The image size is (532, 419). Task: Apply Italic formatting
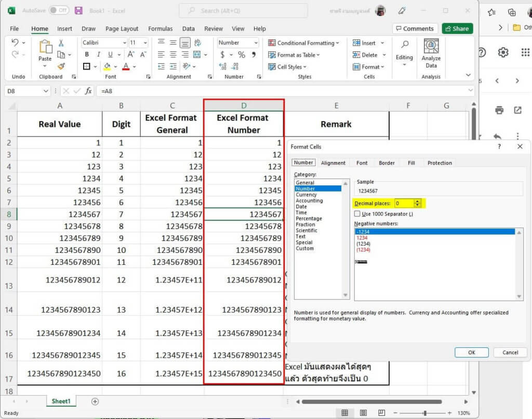(98, 54)
